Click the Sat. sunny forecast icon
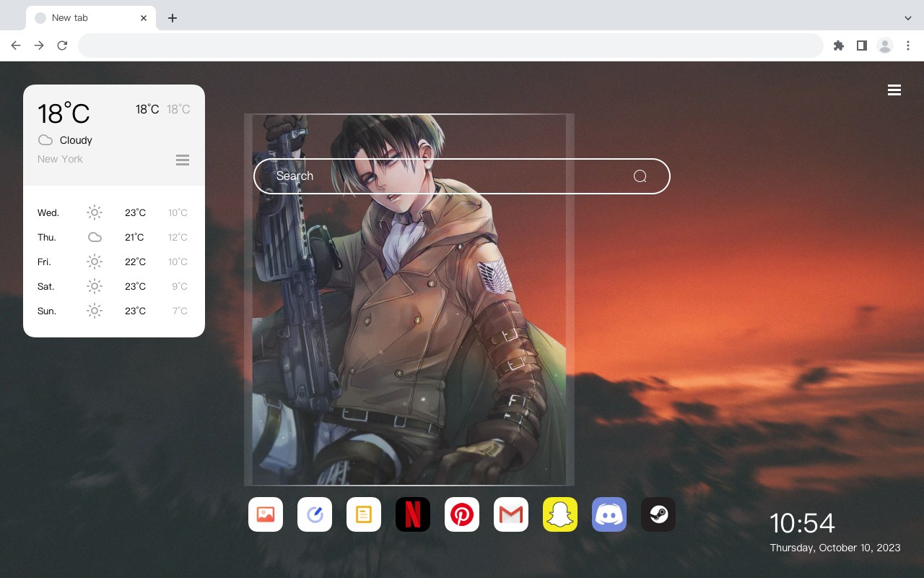 pos(95,286)
